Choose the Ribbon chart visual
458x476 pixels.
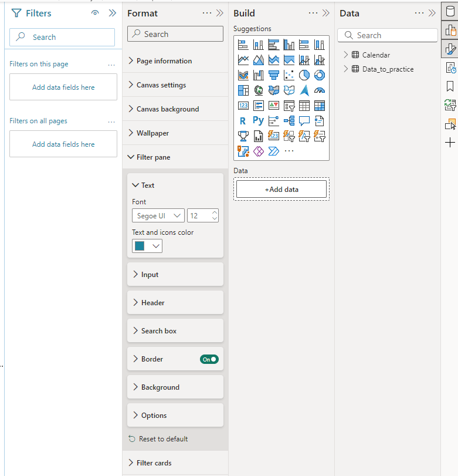(243, 75)
